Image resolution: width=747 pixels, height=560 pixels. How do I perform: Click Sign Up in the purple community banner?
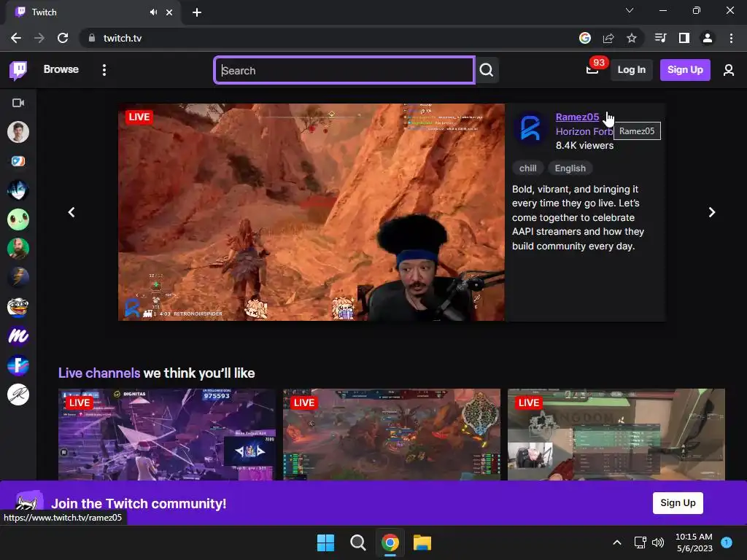click(678, 503)
